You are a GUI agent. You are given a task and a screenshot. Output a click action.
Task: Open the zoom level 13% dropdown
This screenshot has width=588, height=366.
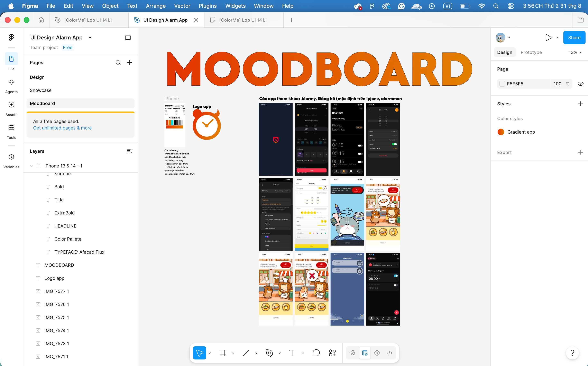pos(575,52)
